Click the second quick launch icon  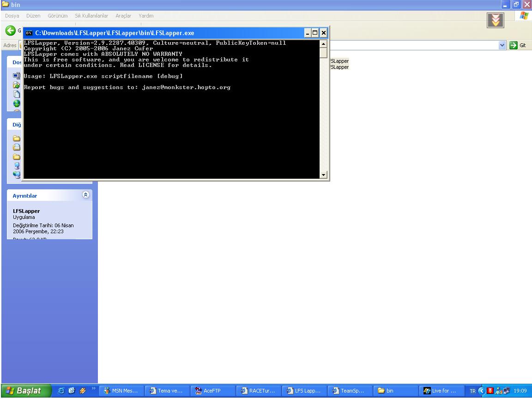(x=72, y=391)
